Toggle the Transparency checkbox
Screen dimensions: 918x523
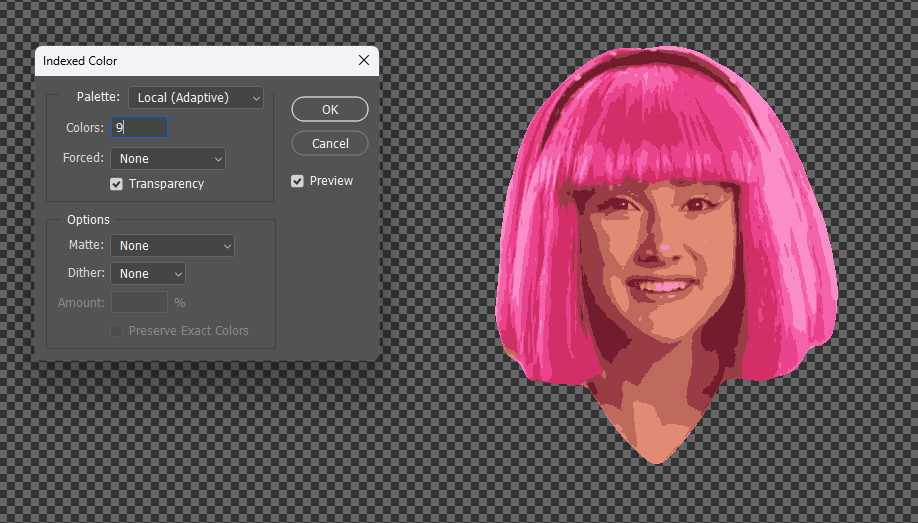pyautogui.click(x=117, y=184)
